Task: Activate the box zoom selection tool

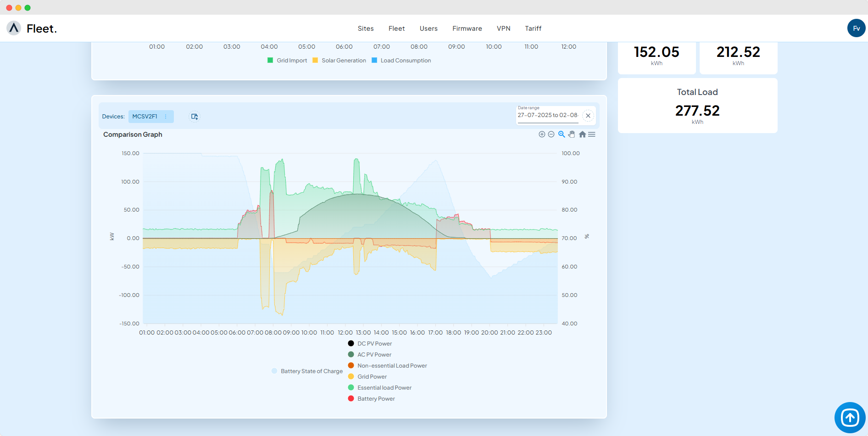Action: click(x=561, y=134)
